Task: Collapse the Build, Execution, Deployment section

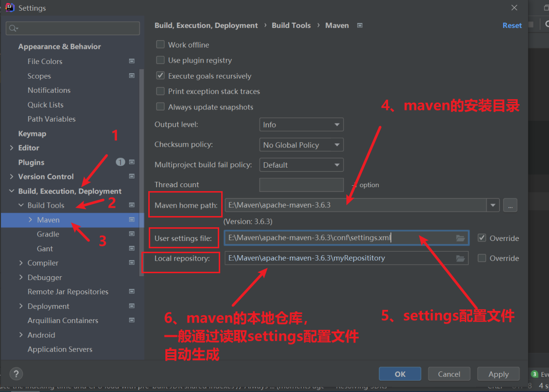Action: (x=12, y=191)
